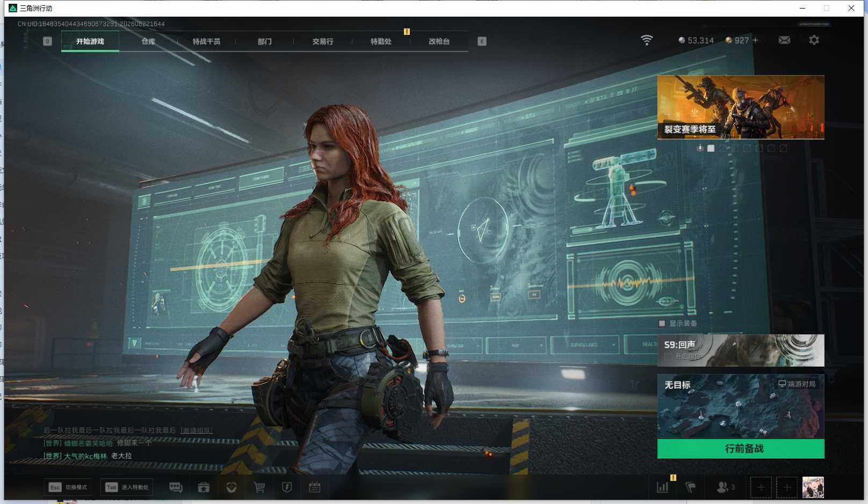Switch to the 特战干员 tab
868x504 pixels.
pyautogui.click(x=206, y=41)
